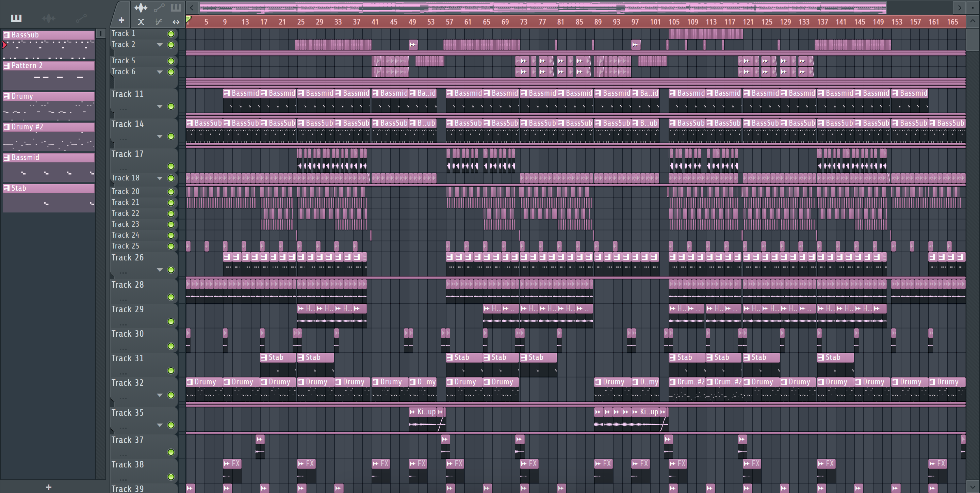Image resolution: width=980 pixels, height=493 pixels.
Task: Select the Drumy #2 pattern in picker
Action: (49, 137)
